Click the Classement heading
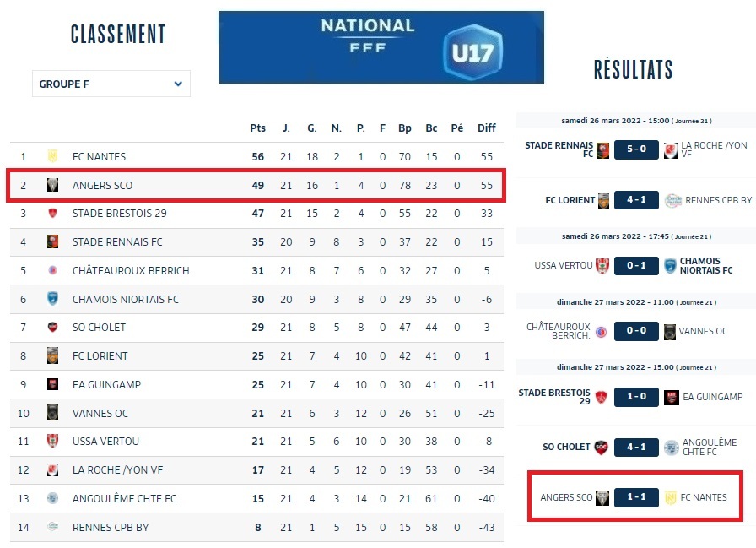 tap(118, 35)
